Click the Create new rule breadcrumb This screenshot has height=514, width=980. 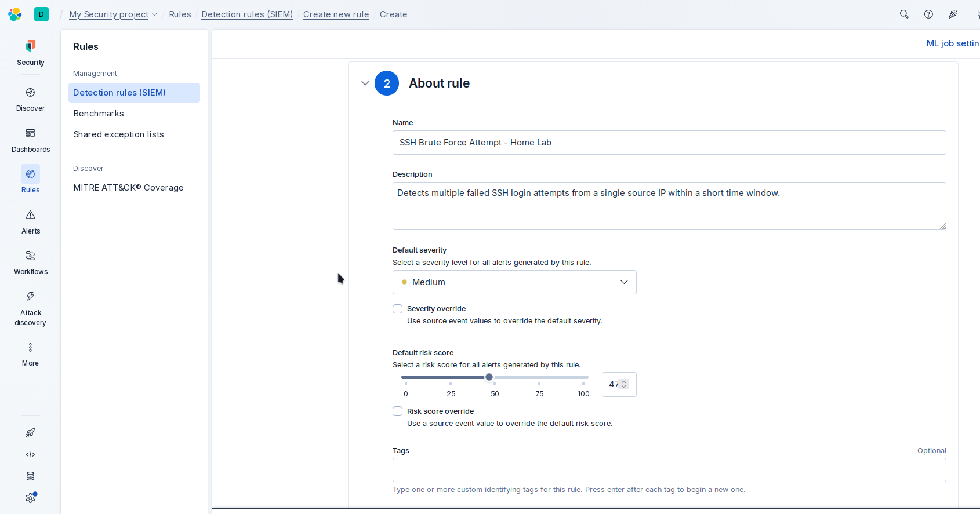click(x=336, y=14)
